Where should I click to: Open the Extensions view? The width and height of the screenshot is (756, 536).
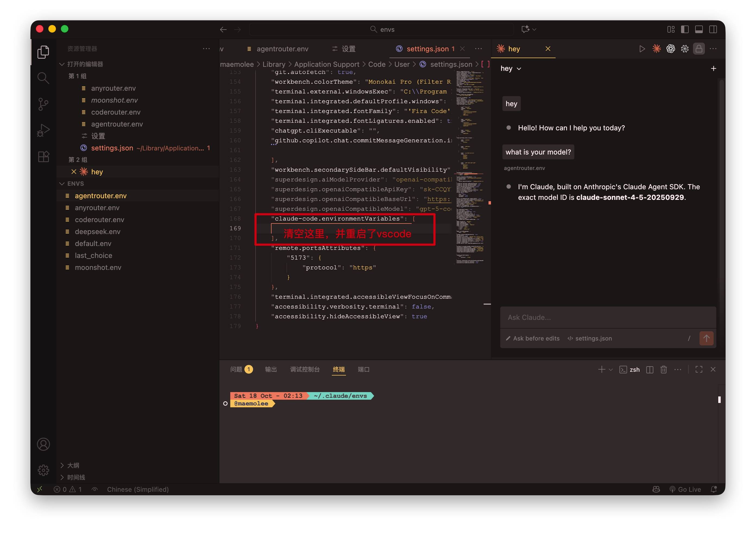pos(43,156)
